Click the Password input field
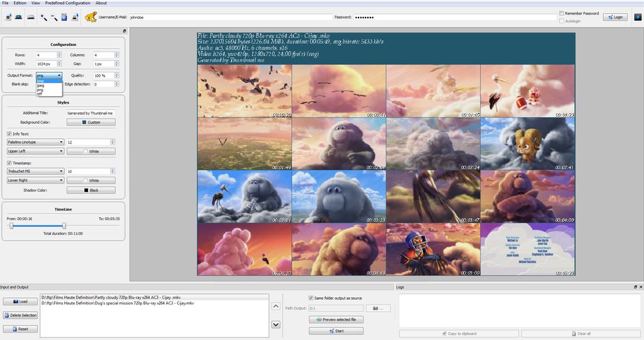Screen dimensions: 644x340 [x=455, y=17]
